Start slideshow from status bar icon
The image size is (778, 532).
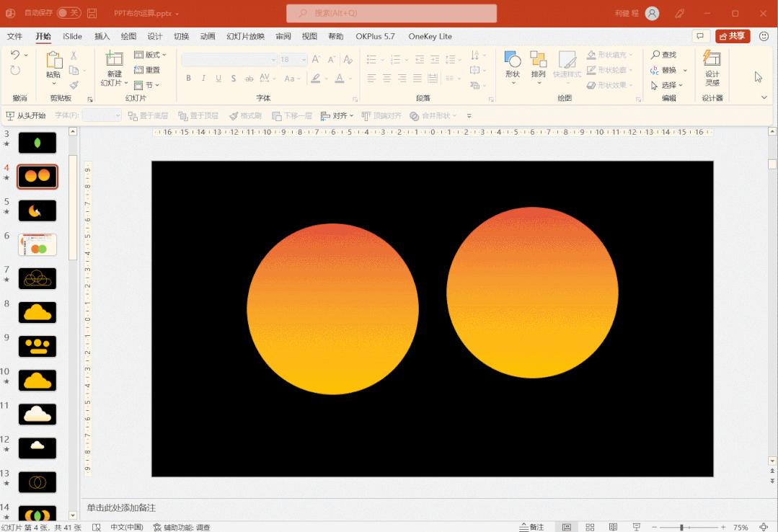click(637, 527)
